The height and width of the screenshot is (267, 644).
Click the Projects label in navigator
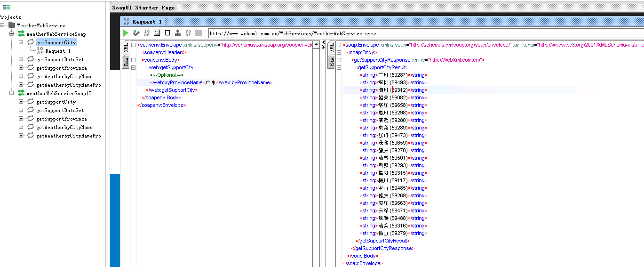10,17
